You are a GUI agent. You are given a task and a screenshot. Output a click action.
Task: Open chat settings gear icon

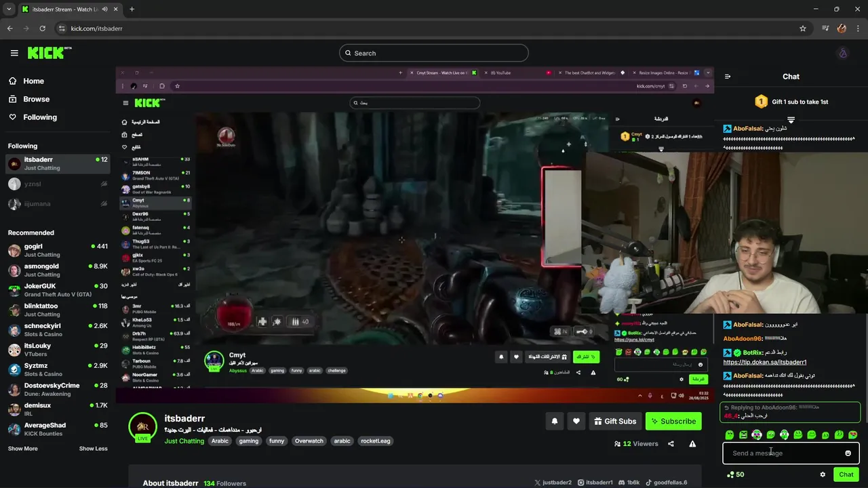point(823,474)
